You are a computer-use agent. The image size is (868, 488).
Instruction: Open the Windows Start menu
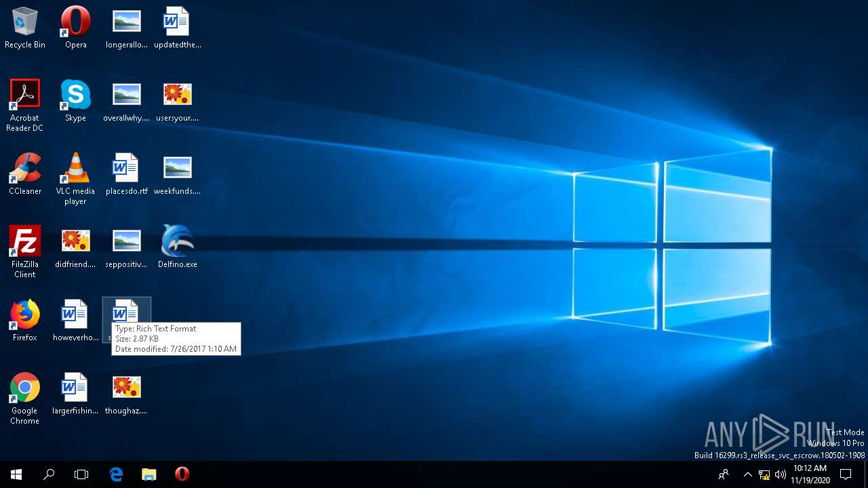point(16,474)
